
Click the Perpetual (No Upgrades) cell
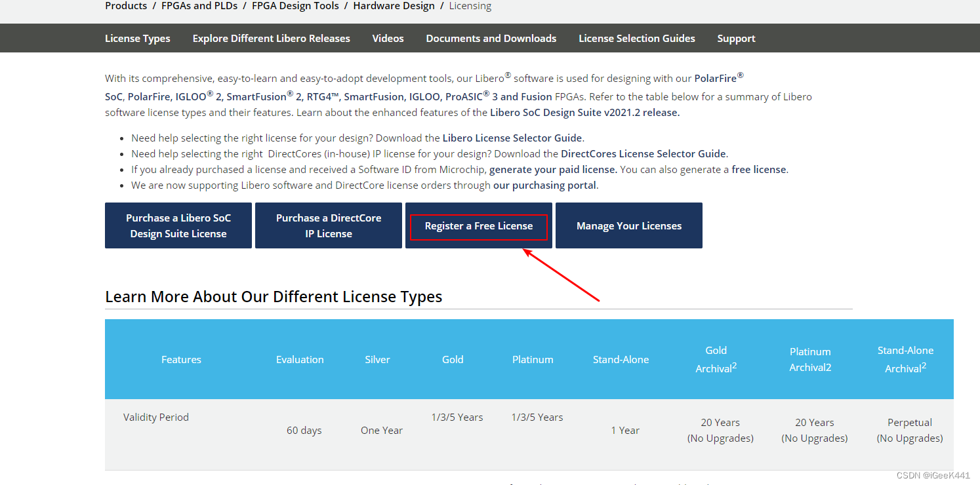pyautogui.click(x=910, y=430)
